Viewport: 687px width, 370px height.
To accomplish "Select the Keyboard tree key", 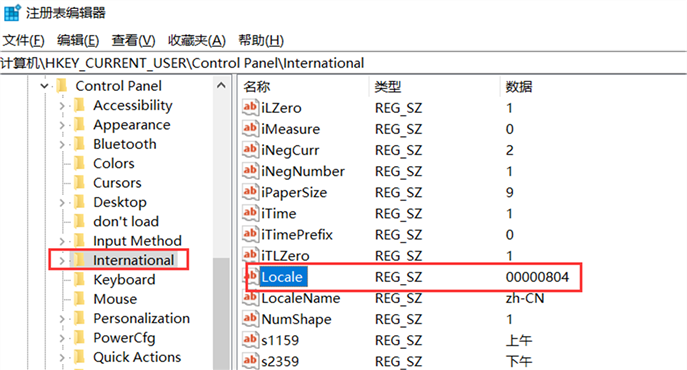I will pos(124,280).
